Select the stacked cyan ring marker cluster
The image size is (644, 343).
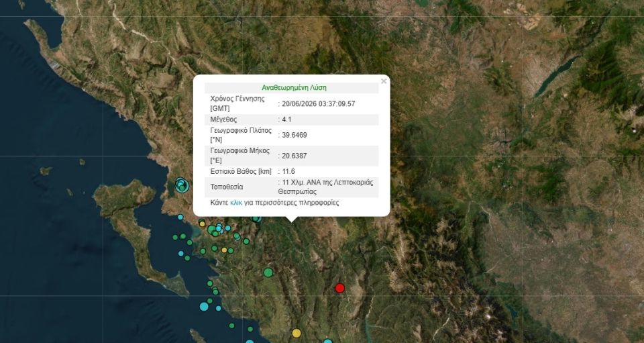[x=182, y=185]
